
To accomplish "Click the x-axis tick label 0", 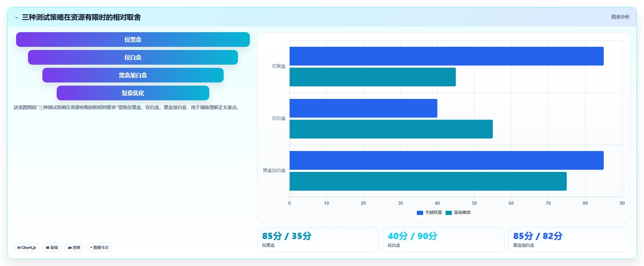I will [x=289, y=203].
